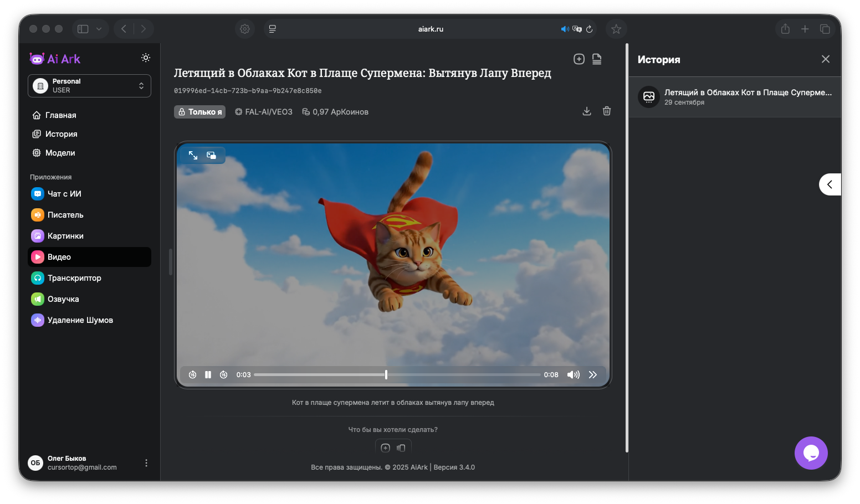Mute the video player volume
The image size is (860, 504).
pos(573,375)
